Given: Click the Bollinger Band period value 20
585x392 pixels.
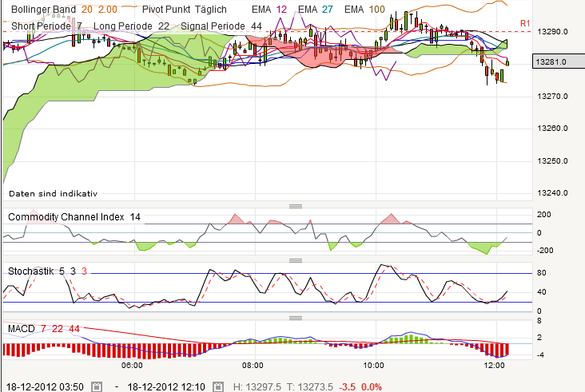Looking at the screenshot, I should coord(86,10).
